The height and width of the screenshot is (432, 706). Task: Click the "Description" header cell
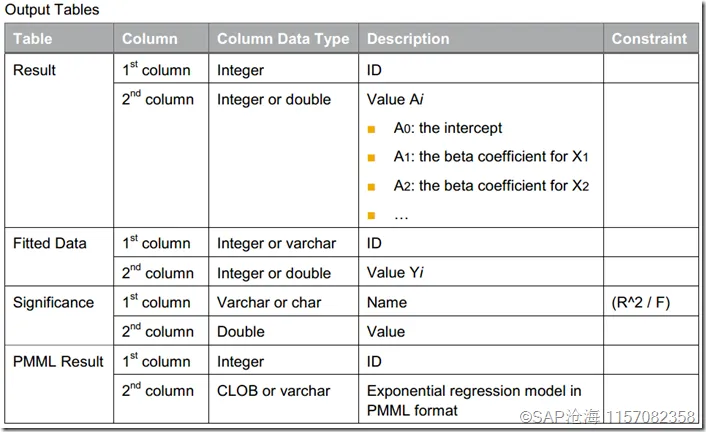pos(408,39)
